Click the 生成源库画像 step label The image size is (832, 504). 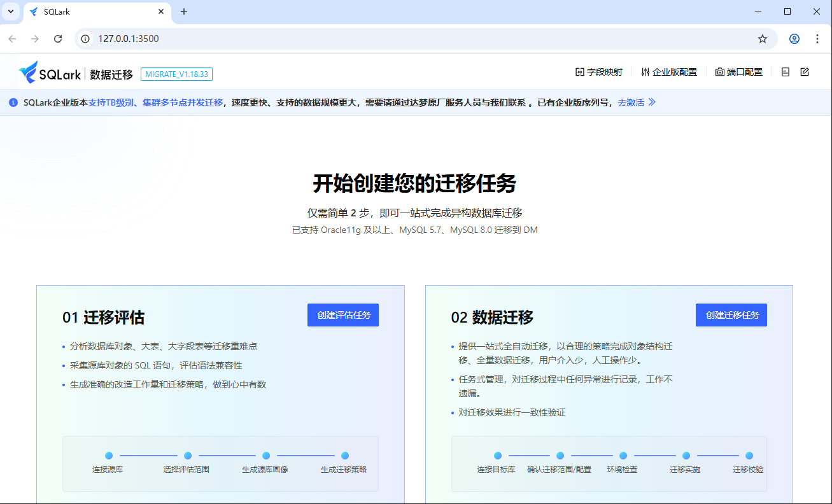tap(265, 470)
